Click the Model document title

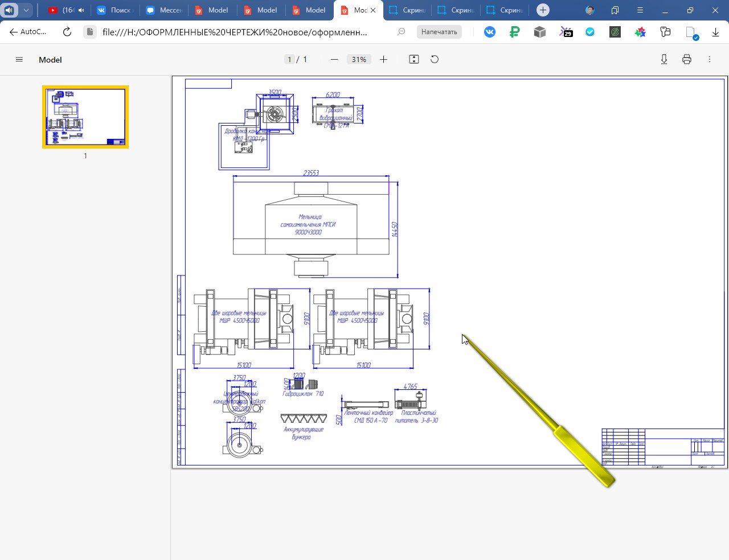[x=50, y=60]
